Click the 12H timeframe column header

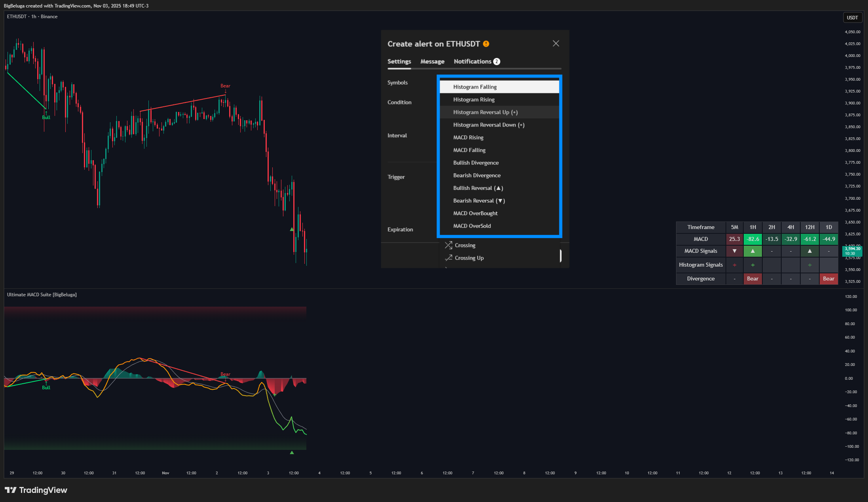(810, 227)
